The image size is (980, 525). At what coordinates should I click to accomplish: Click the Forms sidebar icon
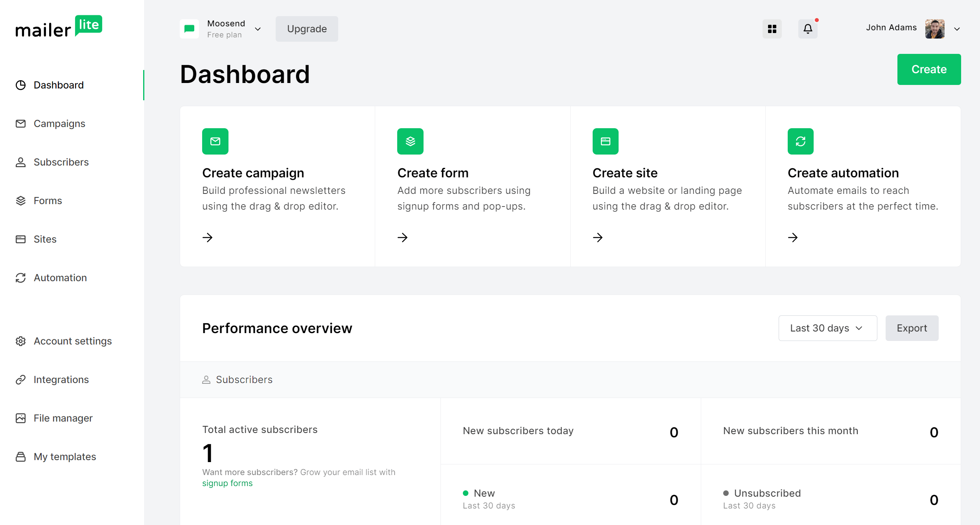21,200
